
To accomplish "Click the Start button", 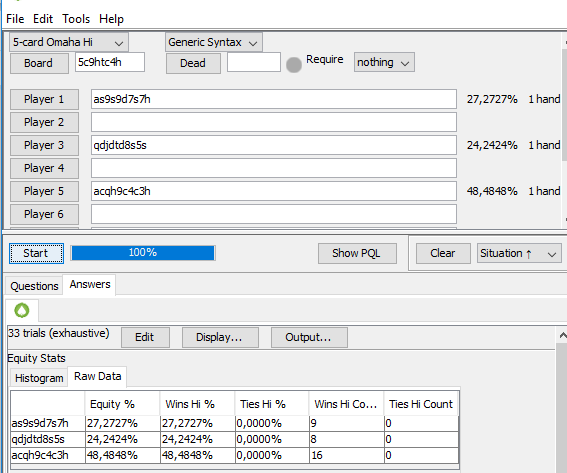I will coord(36,253).
